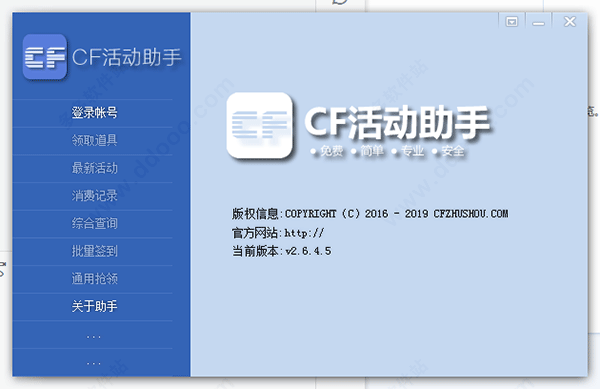
Task: Click the 当前版本 v2.6.4.5 text
Action: (x=282, y=251)
